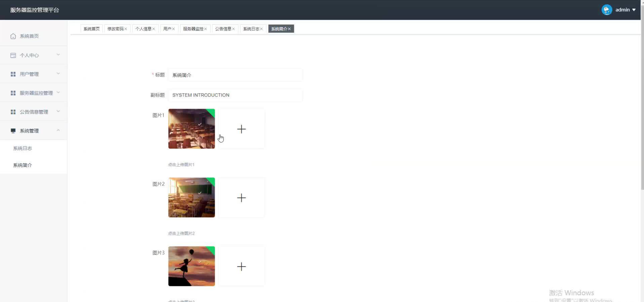Select the classroom thumbnail for 图片1

(x=192, y=129)
